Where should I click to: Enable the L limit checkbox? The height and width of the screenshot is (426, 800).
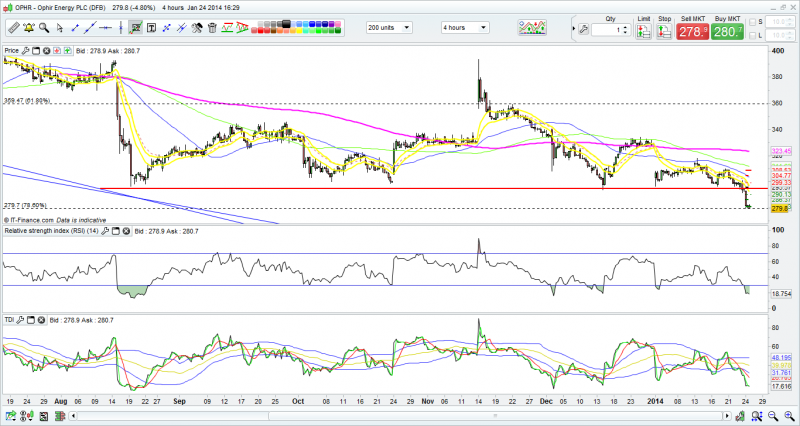pos(753,36)
